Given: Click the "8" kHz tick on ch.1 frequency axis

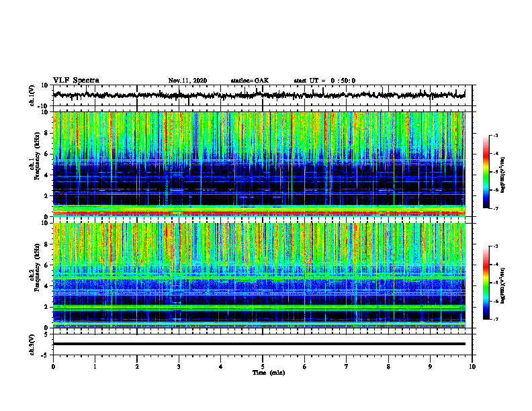Looking at the screenshot, I should (x=47, y=133).
